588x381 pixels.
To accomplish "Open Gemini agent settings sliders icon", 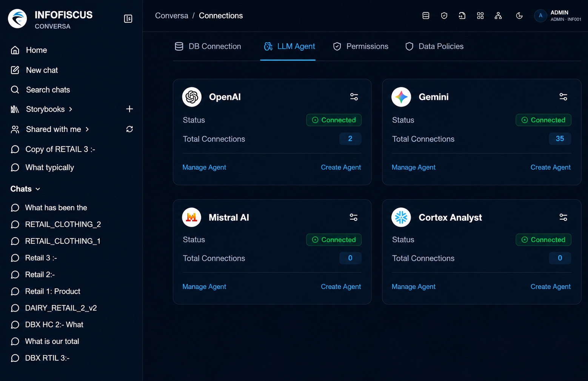I will (x=563, y=97).
